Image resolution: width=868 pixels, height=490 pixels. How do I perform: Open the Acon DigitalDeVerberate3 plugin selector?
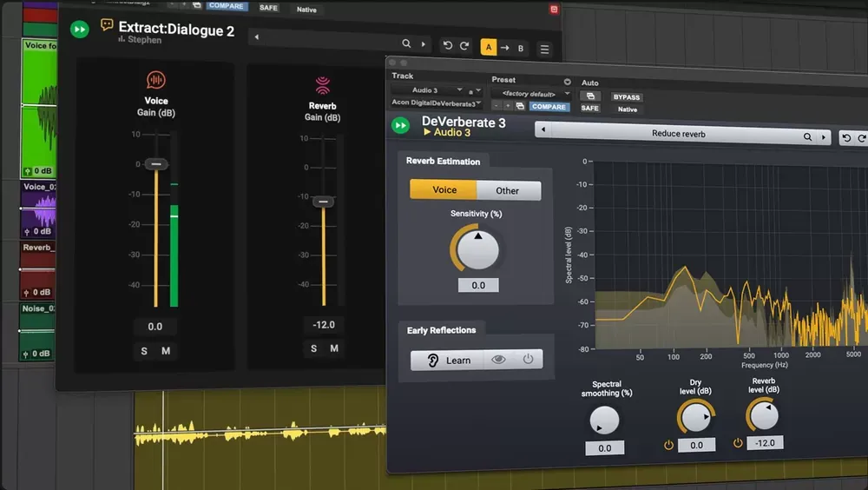coord(437,103)
